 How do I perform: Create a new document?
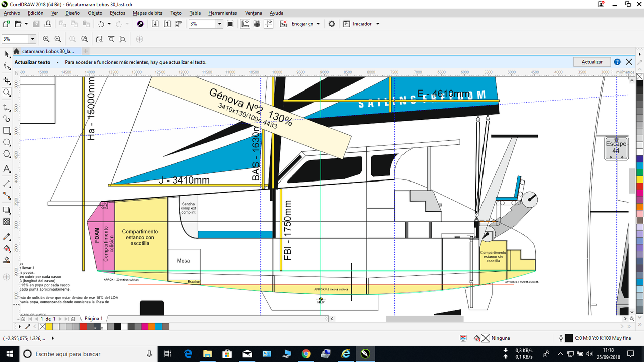(6, 24)
